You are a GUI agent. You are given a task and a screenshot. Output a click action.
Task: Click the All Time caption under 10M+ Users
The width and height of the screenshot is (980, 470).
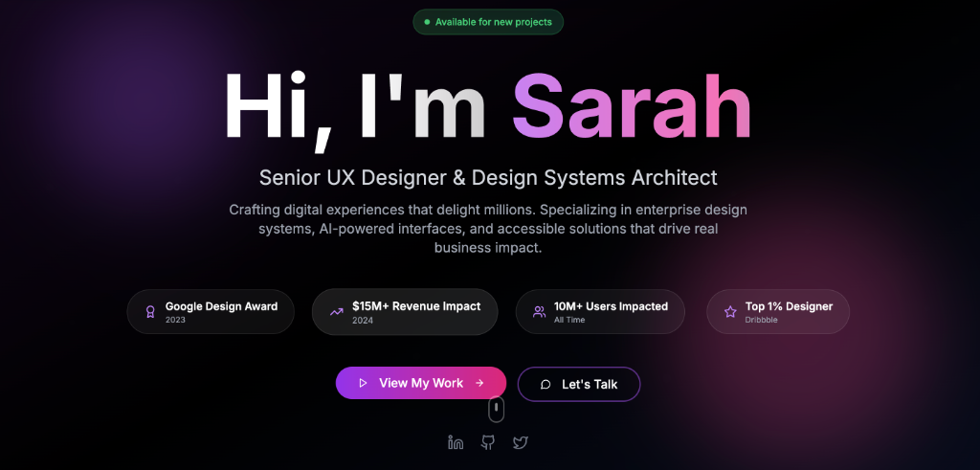tap(569, 320)
